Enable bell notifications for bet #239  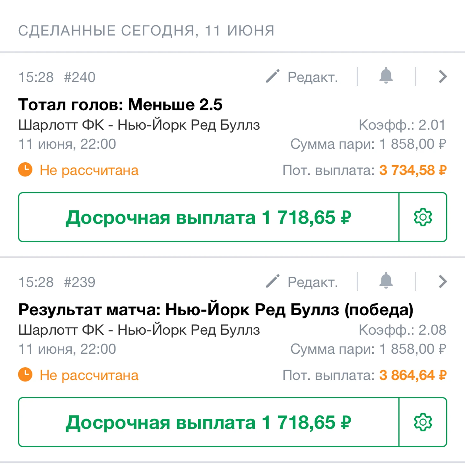point(386,281)
